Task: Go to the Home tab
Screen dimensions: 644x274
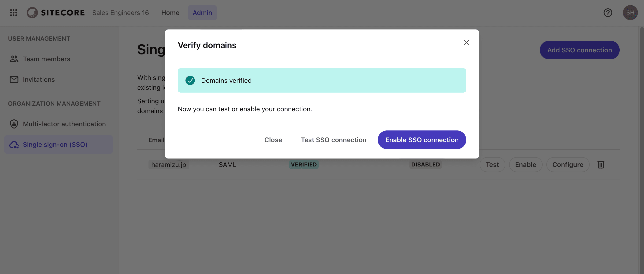Action: (x=170, y=12)
